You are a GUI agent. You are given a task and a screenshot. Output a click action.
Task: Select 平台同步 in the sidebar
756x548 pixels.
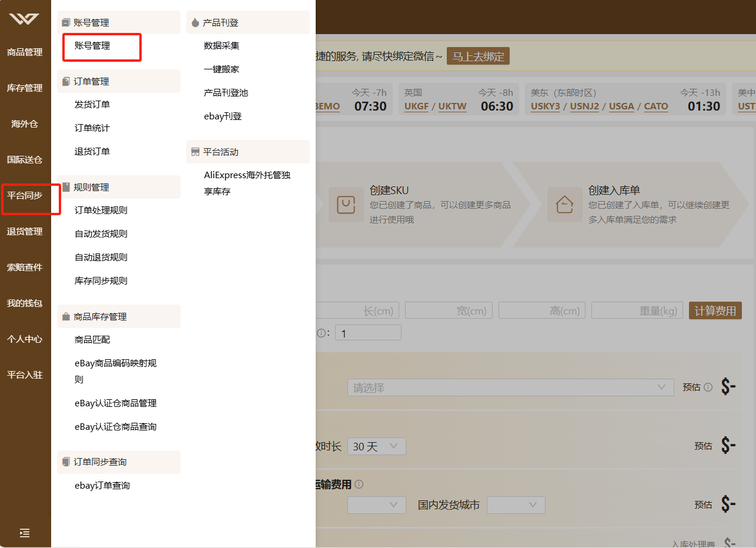(25, 196)
